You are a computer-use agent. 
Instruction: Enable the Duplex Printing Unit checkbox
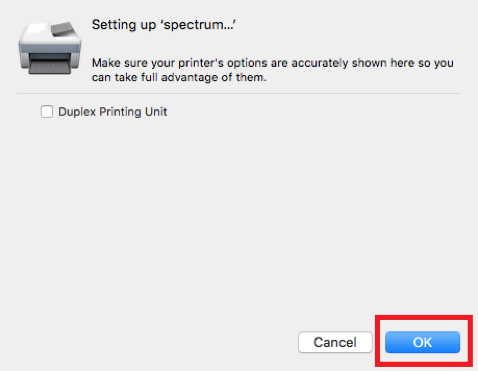(47, 112)
